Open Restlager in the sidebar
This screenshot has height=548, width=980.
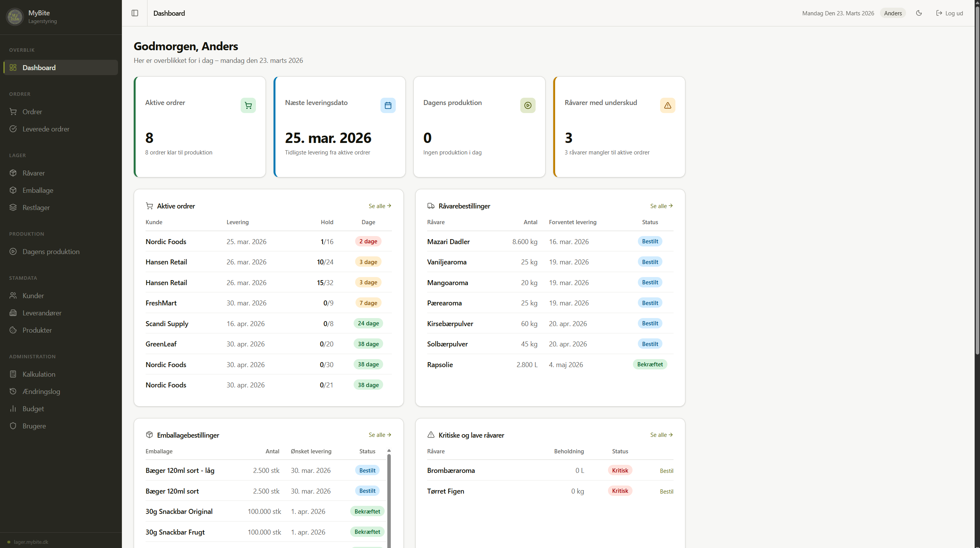pos(36,207)
